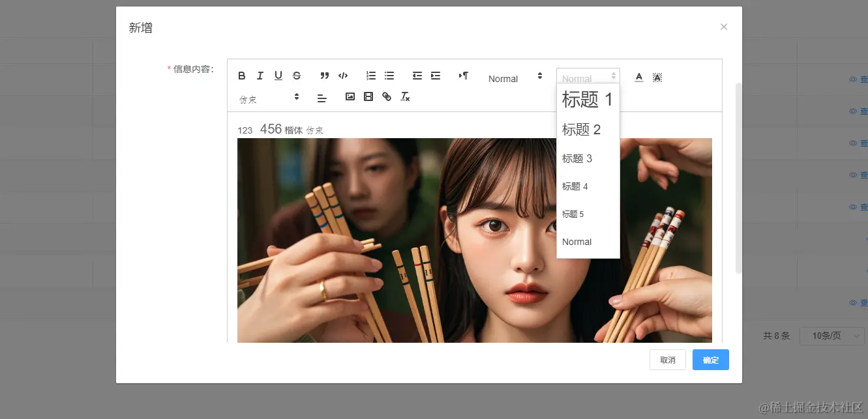Image resolution: width=868 pixels, height=419 pixels.
Task: Open the text color picker
Action: [639, 76]
